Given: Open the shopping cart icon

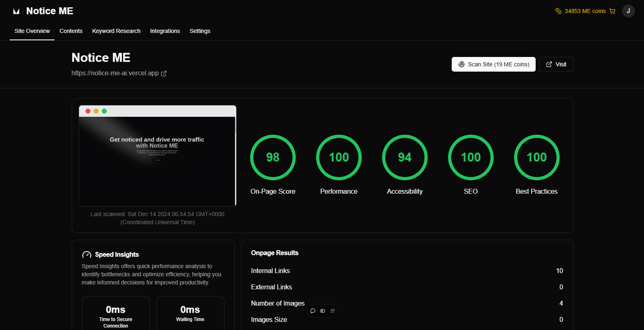Looking at the screenshot, I should (x=612, y=11).
